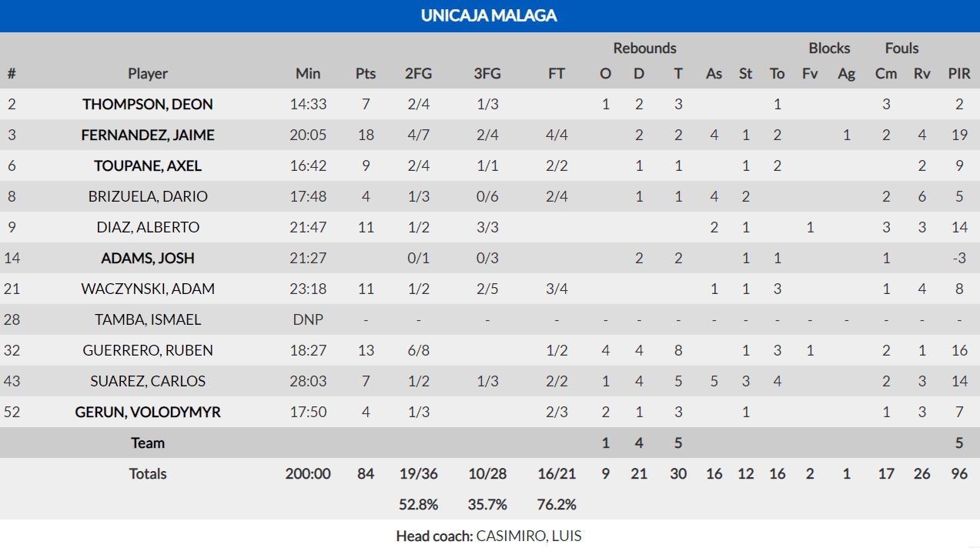This screenshot has width=980, height=548.
Task: Select the PIR column header
Action: tap(959, 74)
